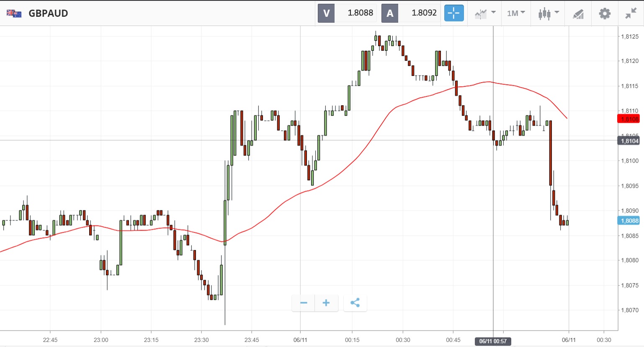This screenshot has height=347, width=644.
Task: Collapse the chart with the shrink arrows icon
Action: pyautogui.click(x=631, y=13)
